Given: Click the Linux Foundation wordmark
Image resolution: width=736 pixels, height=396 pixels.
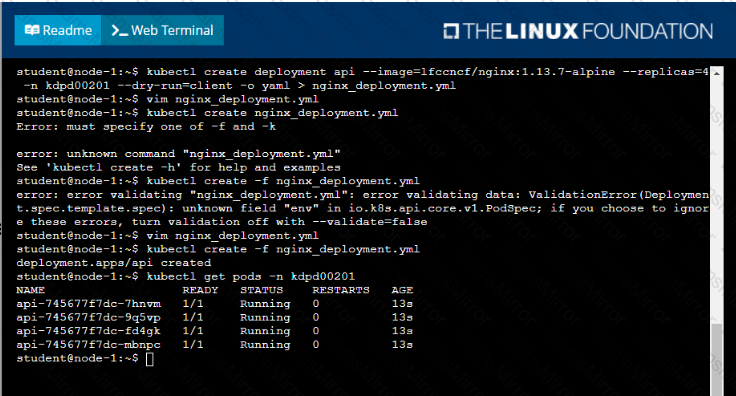Looking at the screenshot, I should 589,31.
